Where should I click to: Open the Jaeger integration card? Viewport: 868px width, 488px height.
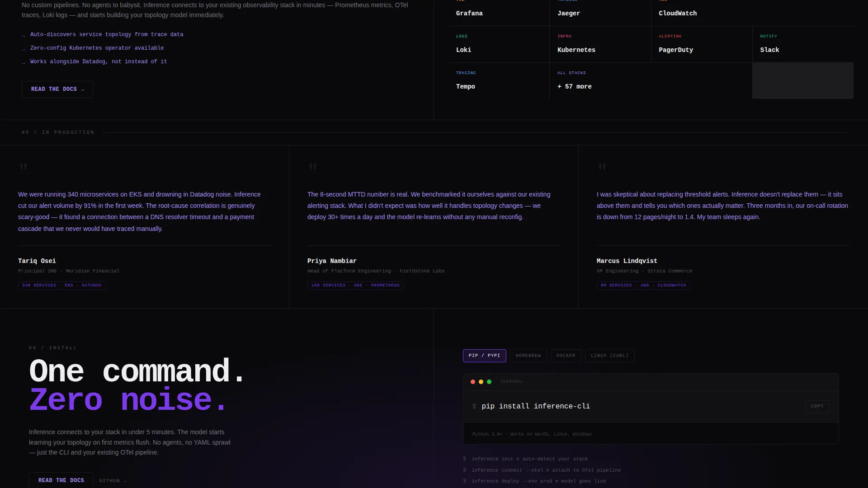point(600,13)
